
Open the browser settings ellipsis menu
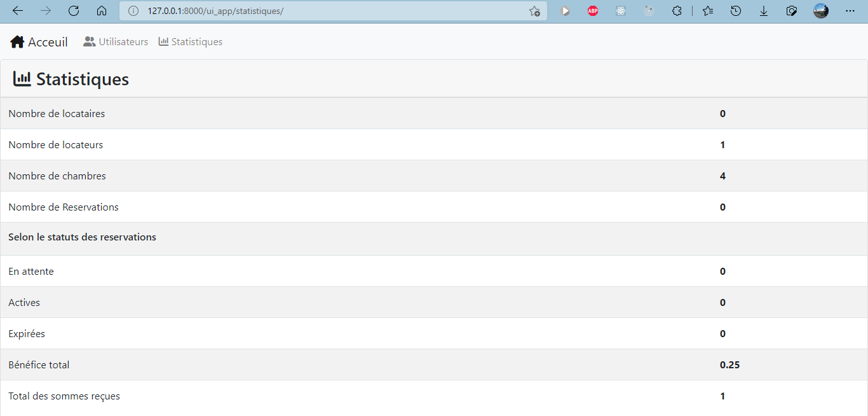850,11
